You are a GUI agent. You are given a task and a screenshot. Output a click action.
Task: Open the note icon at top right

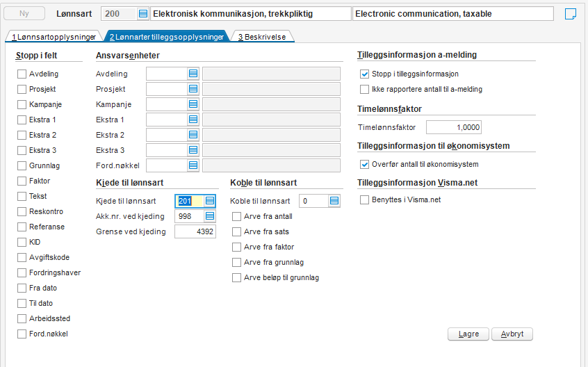coord(571,14)
